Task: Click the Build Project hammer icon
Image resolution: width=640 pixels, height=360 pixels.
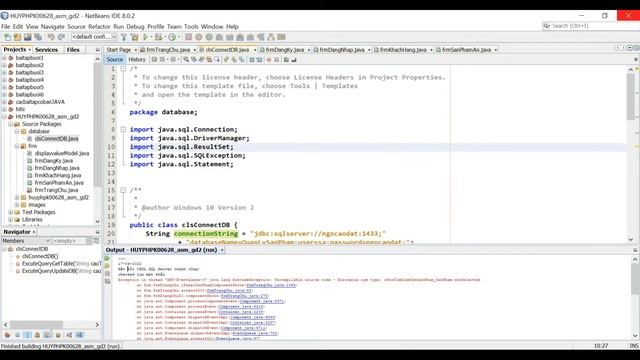Action: click(124, 37)
